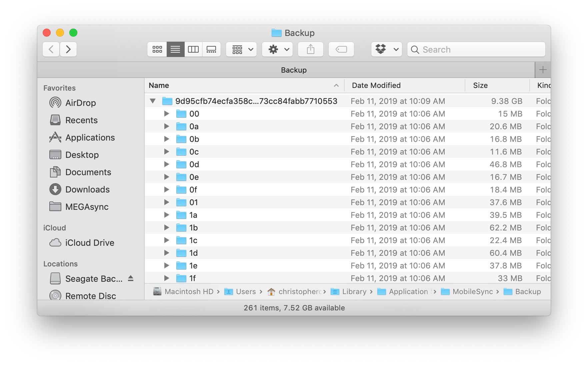Viewport: 588px width, 365px height.
Task: Open the MEGAsync sidebar folder
Action: [x=79, y=206]
